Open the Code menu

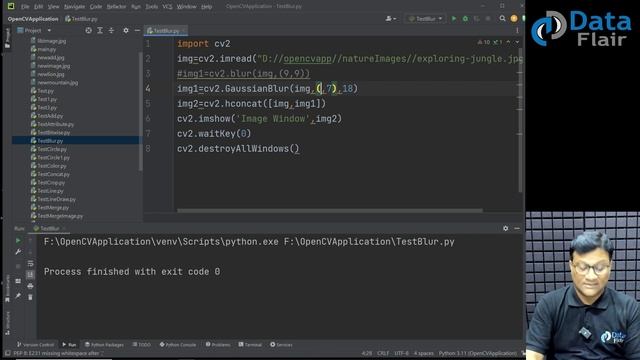[x=96, y=7]
